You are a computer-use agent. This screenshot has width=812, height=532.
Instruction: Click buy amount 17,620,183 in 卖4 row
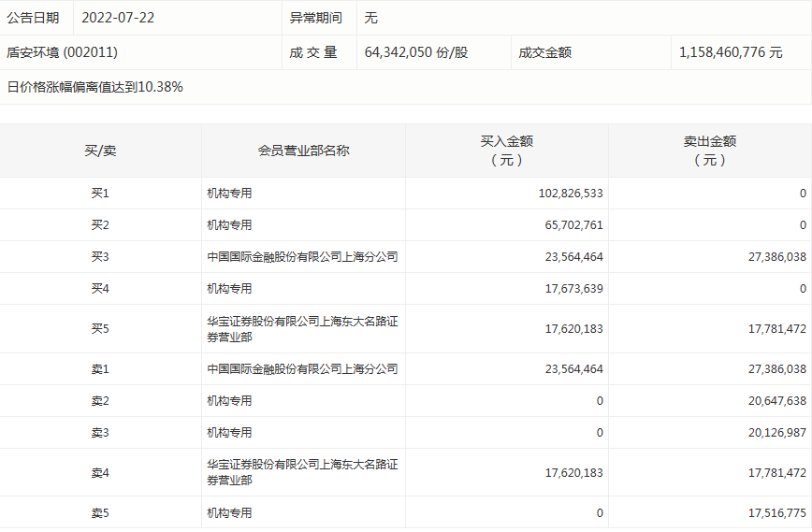pyautogui.click(x=573, y=473)
